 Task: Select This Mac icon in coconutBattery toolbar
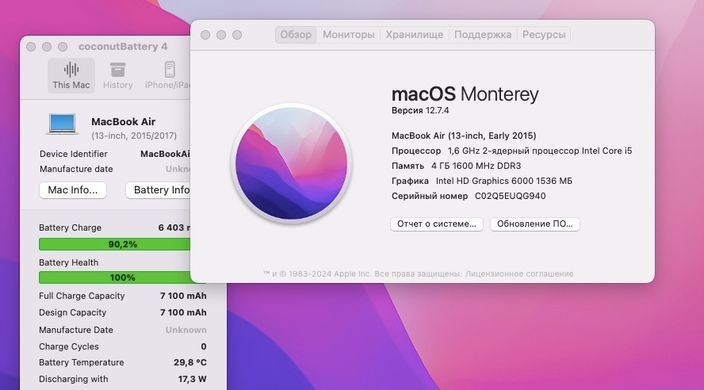click(71, 75)
